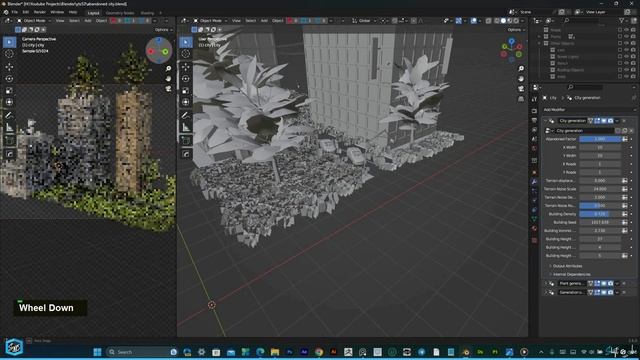The height and width of the screenshot is (360, 640).
Task: Click the main viewport navigation gizmo
Action: (511, 50)
